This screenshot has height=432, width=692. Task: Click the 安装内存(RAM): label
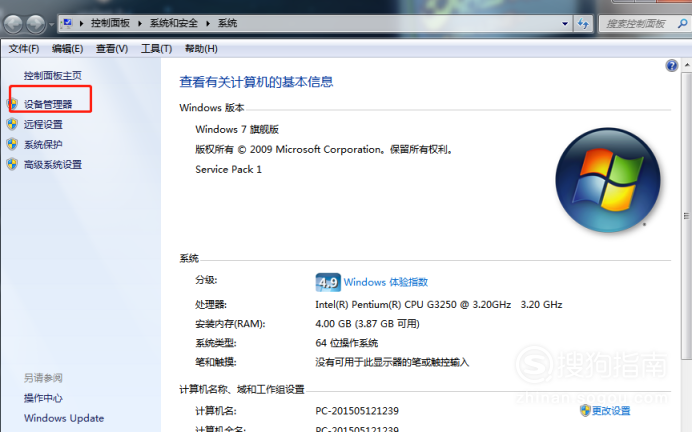(230, 324)
